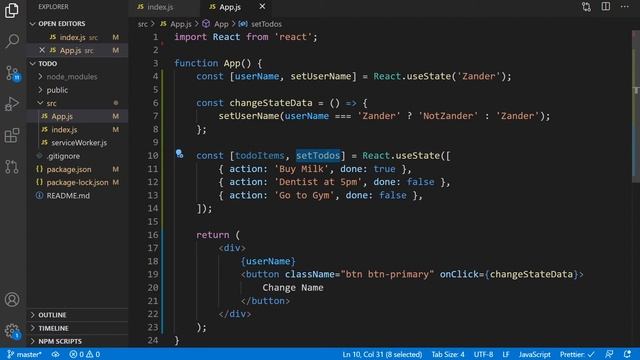The image size is (640, 360).
Task: Expand the Outline section
Action: pyautogui.click(x=52, y=315)
